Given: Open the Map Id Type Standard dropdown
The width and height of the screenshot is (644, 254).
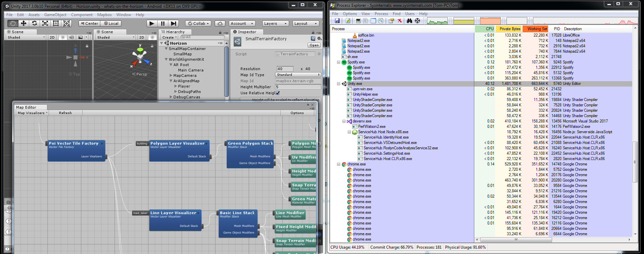Looking at the screenshot, I should click(298, 75).
